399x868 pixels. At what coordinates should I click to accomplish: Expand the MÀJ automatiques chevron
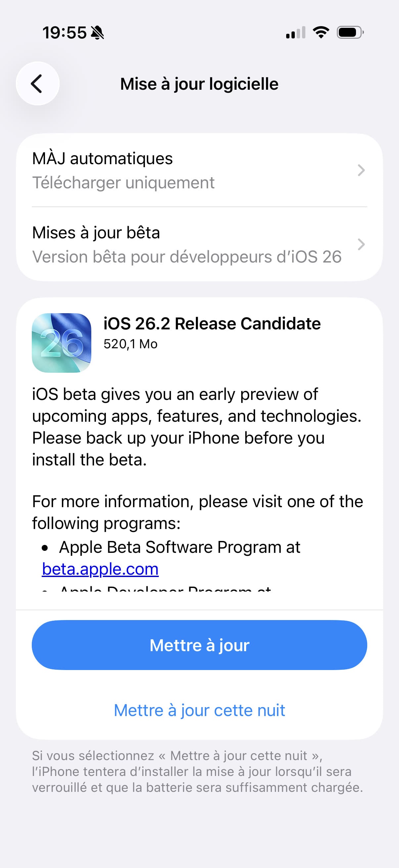click(x=361, y=170)
